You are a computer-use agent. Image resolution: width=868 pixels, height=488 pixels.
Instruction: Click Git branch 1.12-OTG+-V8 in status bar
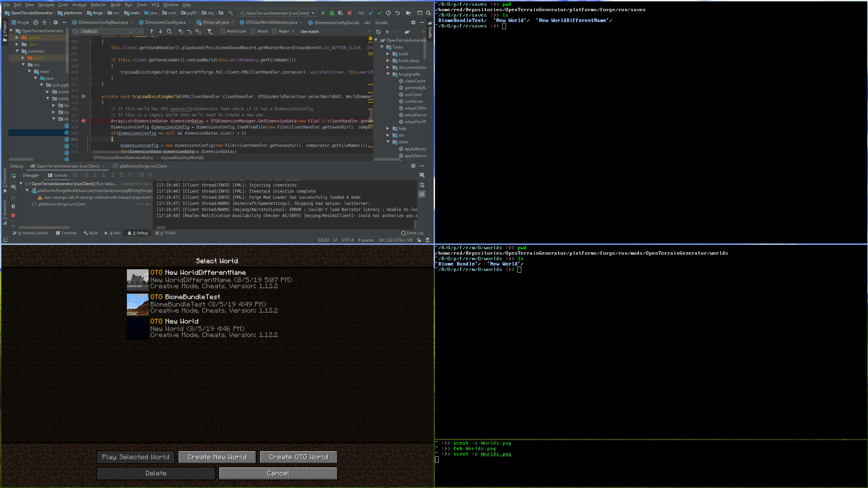coord(395,240)
